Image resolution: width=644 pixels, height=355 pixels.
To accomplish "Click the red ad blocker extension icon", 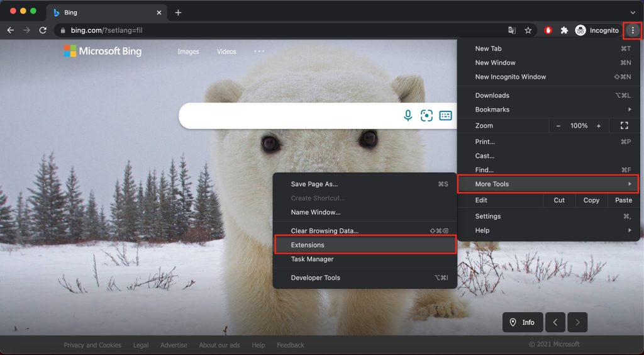I will tap(548, 30).
